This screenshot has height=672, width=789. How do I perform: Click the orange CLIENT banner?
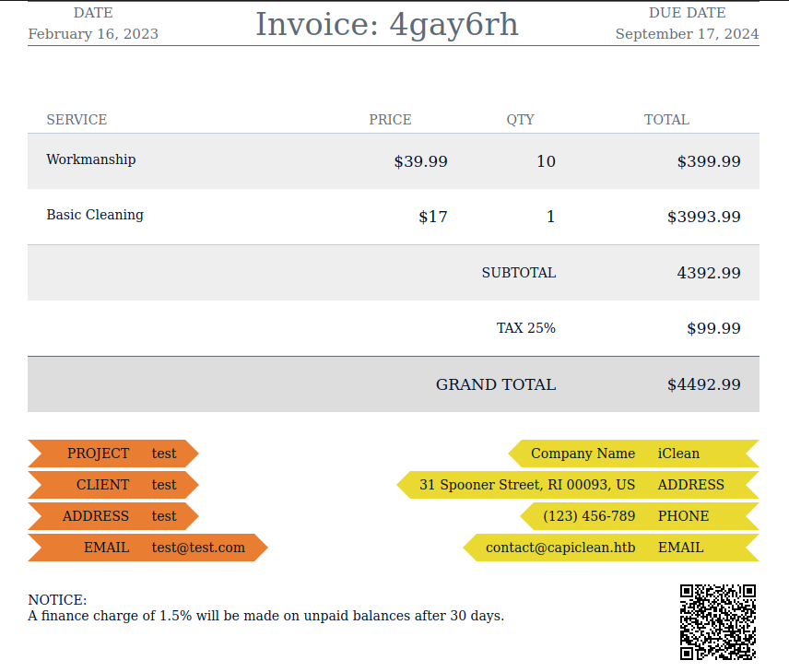click(x=112, y=485)
